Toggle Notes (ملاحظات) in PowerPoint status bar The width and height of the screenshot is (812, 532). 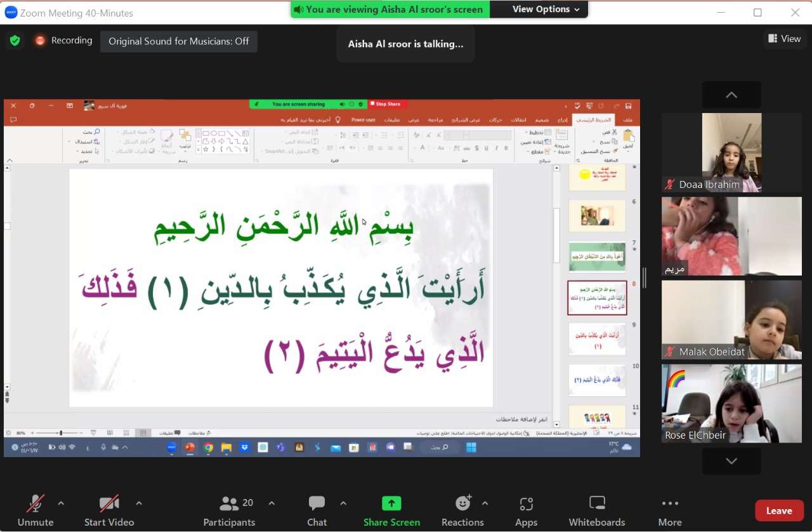pyautogui.click(x=200, y=433)
